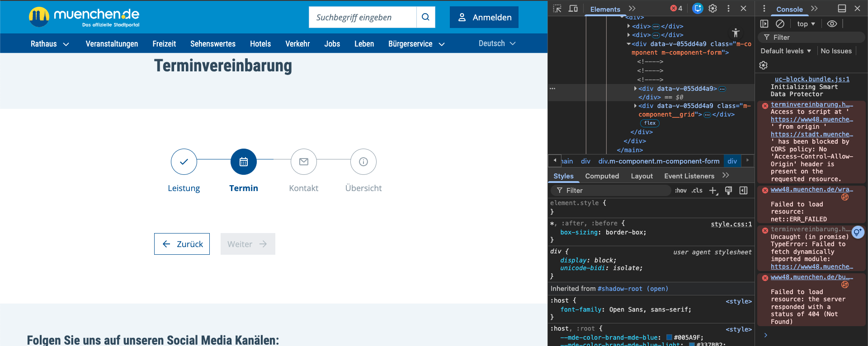Toggle the .cls element classes panel
Image resolution: width=868 pixels, height=346 pixels.
[x=697, y=191]
